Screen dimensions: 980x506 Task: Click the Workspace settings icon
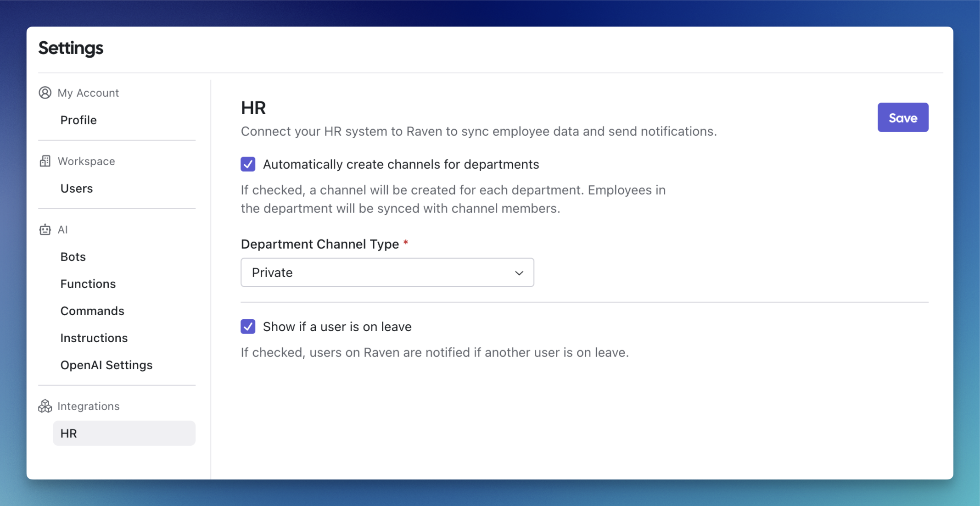pyautogui.click(x=45, y=161)
